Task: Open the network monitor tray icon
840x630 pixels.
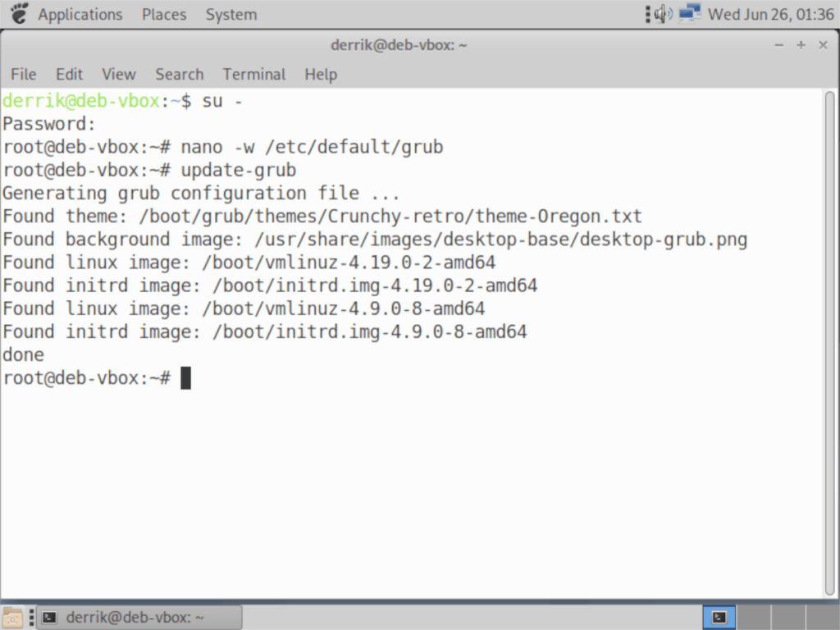Action: click(690, 12)
